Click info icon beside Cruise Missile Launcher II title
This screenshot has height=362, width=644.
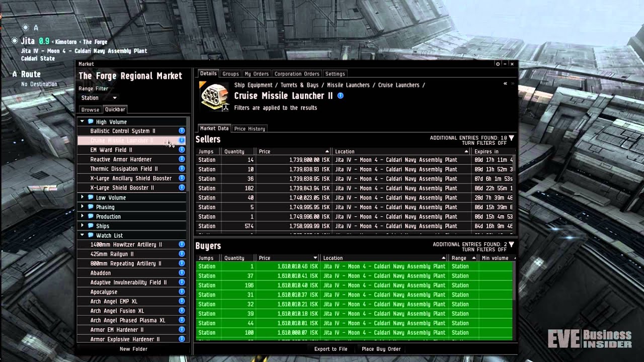tap(341, 96)
